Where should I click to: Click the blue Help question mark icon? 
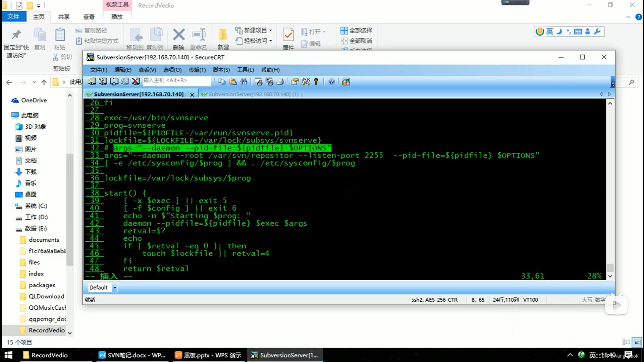(x=331, y=81)
